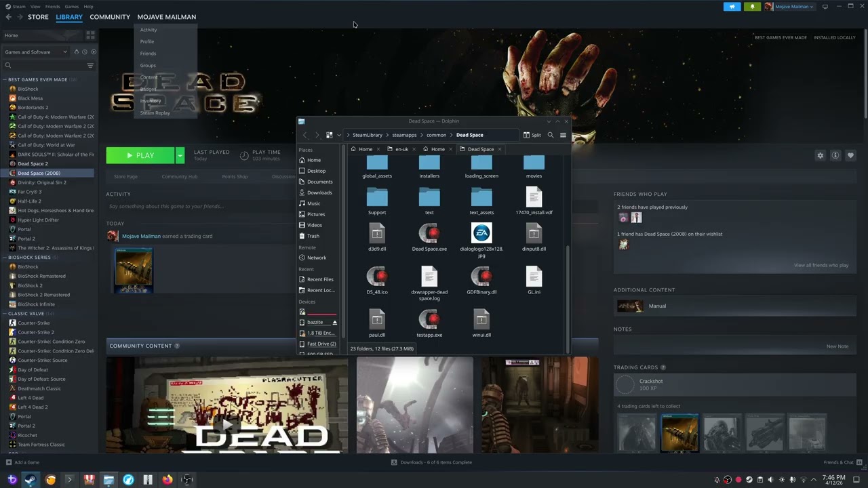Toggle Split view in Dolphin

point(532,135)
